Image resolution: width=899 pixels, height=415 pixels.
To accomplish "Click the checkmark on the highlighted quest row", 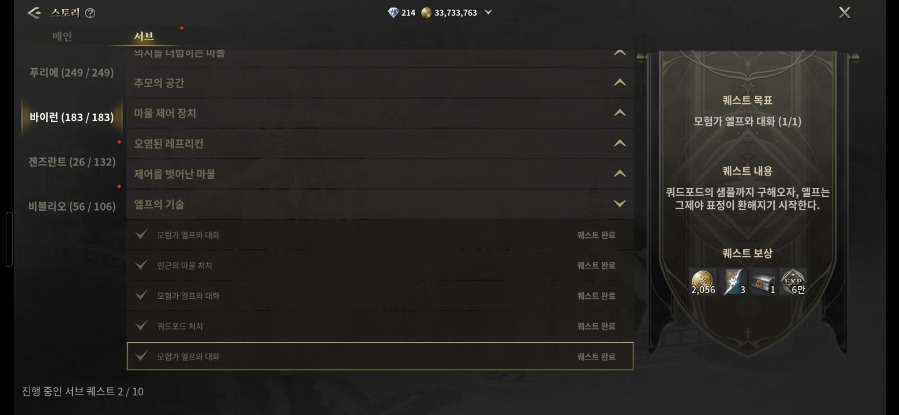I will pyautogui.click(x=142, y=356).
